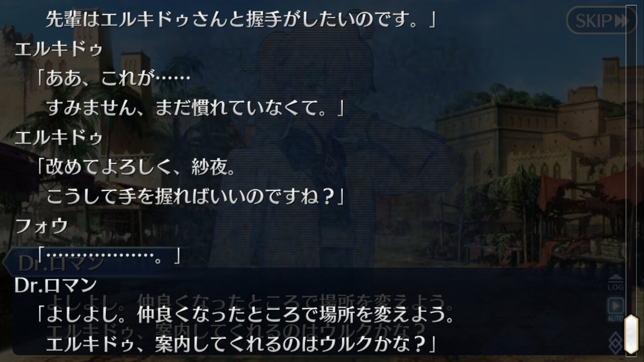This screenshot has width=644, height=362.
Task: Click the white hexagonal scrollbar handle
Action: (x=631, y=334)
